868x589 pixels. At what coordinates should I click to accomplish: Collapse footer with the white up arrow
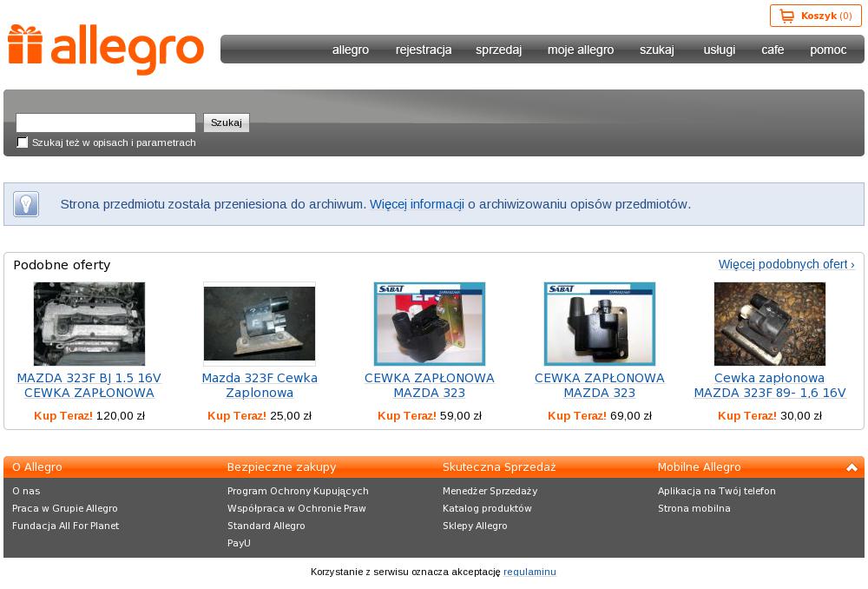pos(852,467)
